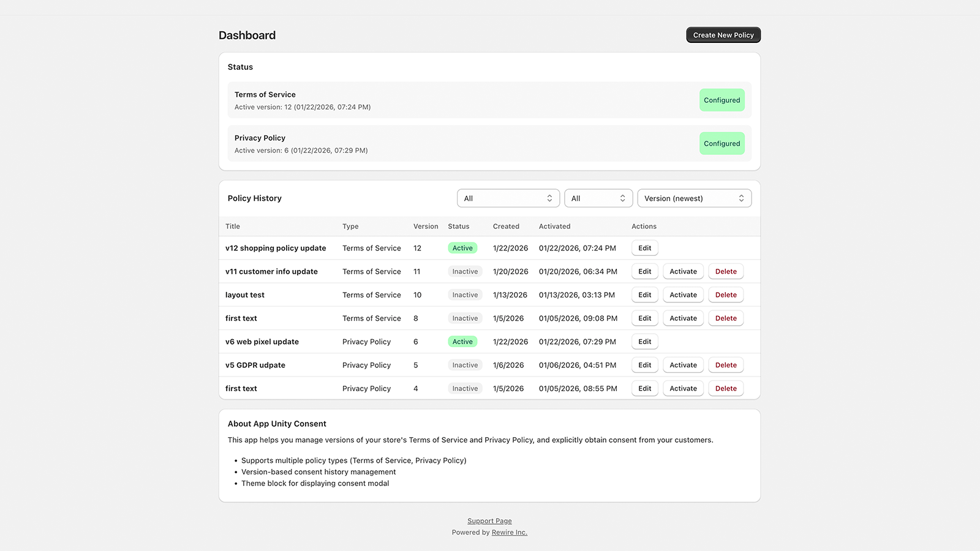The width and height of the screenshot is (980, 551).
Task: Click the Privacy Policy Configured badge
Action: point(722,143)
